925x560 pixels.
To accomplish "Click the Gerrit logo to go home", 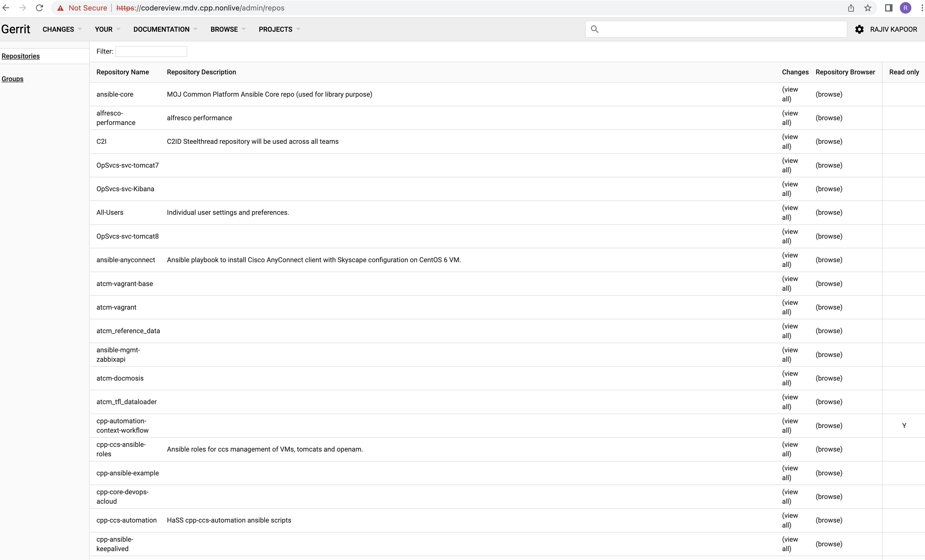I will coord(15,29).
